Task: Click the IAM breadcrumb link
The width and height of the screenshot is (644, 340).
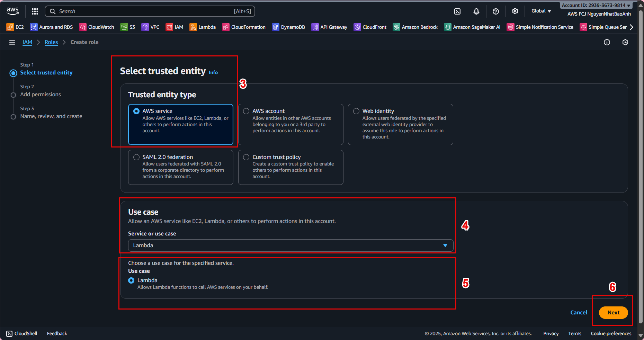Action: click(27, 42)
